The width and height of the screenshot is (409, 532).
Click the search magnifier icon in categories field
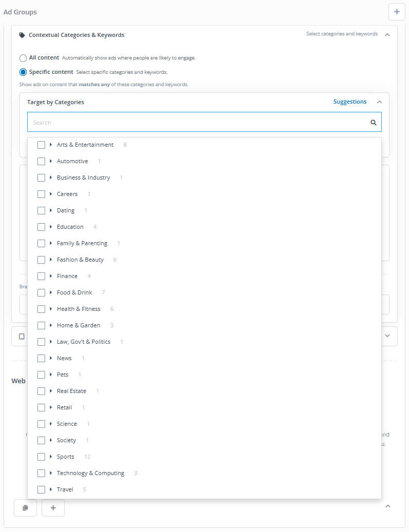coord(374,123)
